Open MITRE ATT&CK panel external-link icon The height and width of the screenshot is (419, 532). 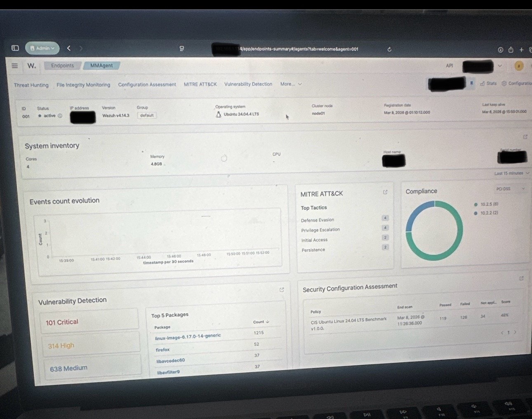pyautogui.click(x=385, y=192)
